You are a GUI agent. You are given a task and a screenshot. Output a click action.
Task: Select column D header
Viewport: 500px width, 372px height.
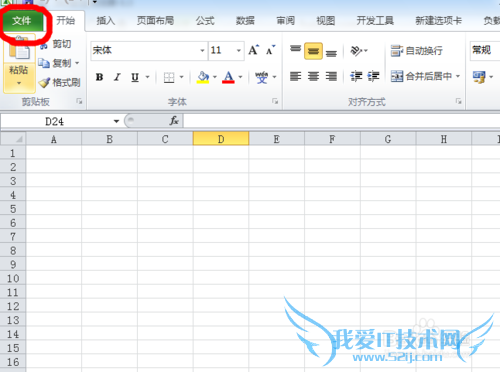click(221, 139)
